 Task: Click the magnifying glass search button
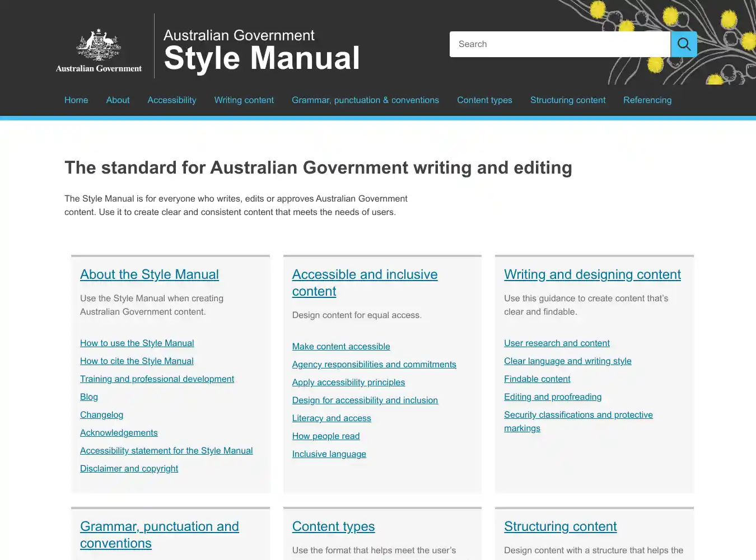pos(684,44)
